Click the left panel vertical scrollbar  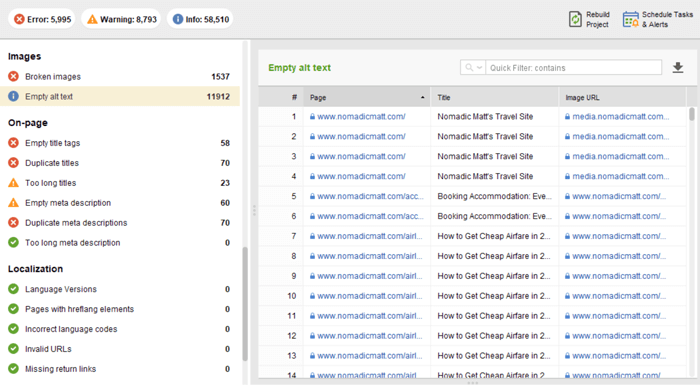pos(245,304)
